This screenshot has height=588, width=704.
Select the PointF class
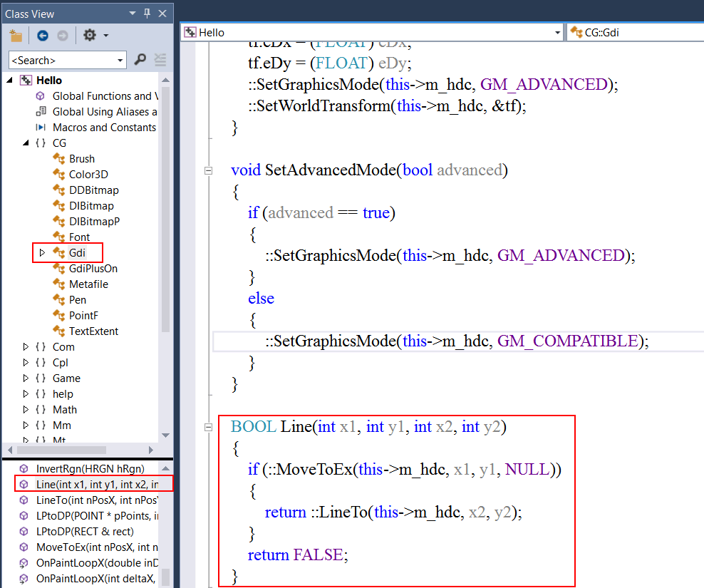coord(83,316)
